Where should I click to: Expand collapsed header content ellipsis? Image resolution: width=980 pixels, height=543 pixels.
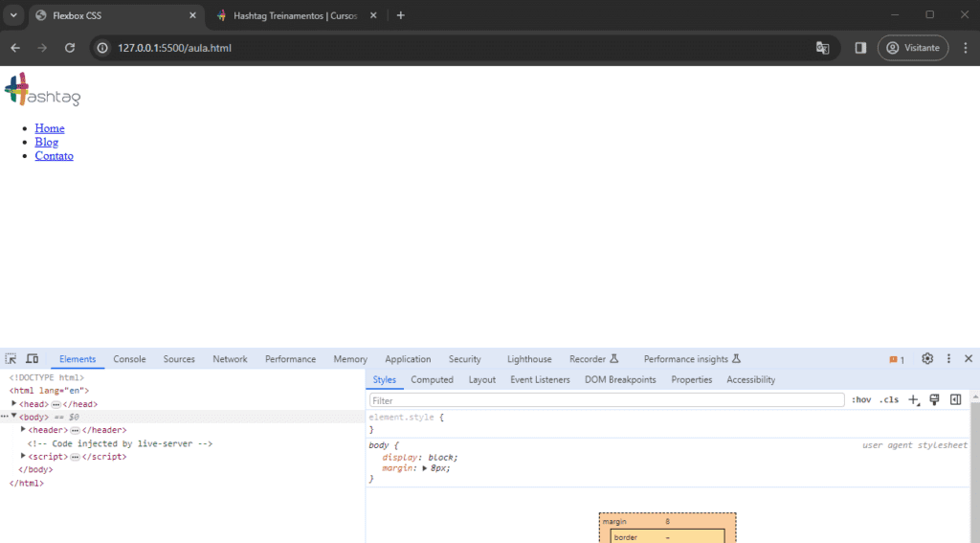pyautogui.click(x=75, y=430)
